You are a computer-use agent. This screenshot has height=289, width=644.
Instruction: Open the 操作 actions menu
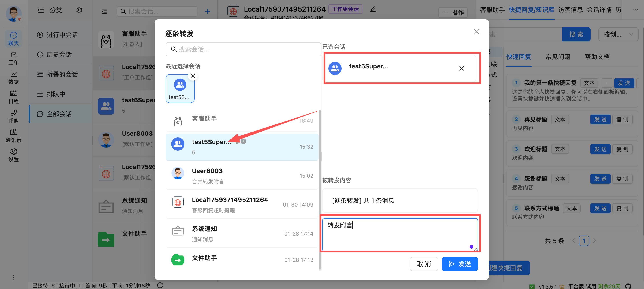(453, 13)
